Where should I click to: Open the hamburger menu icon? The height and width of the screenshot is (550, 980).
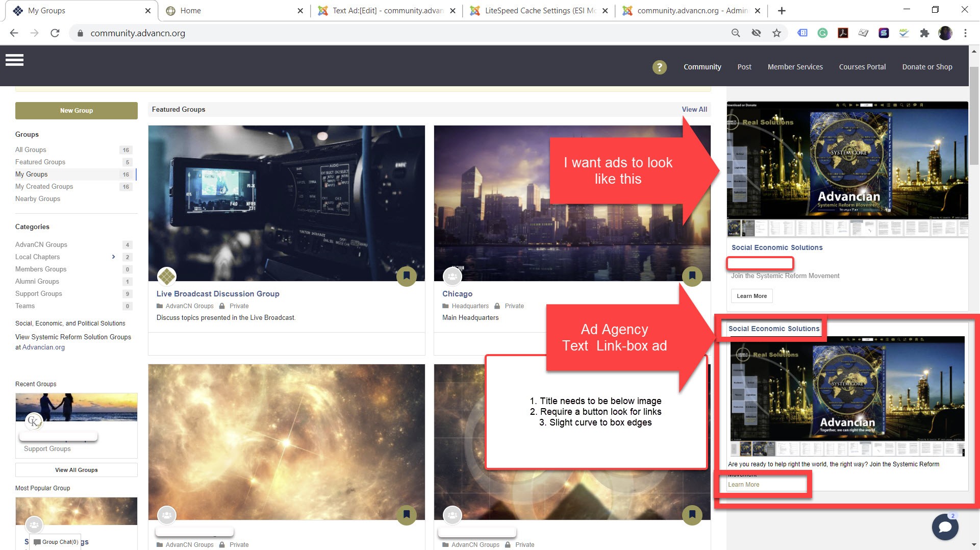[14, 60]
